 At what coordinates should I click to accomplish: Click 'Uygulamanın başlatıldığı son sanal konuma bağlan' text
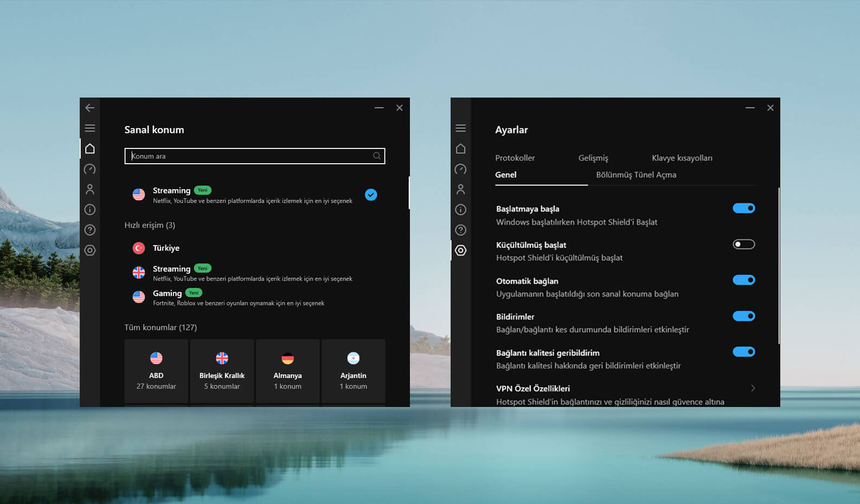[587, 294]
